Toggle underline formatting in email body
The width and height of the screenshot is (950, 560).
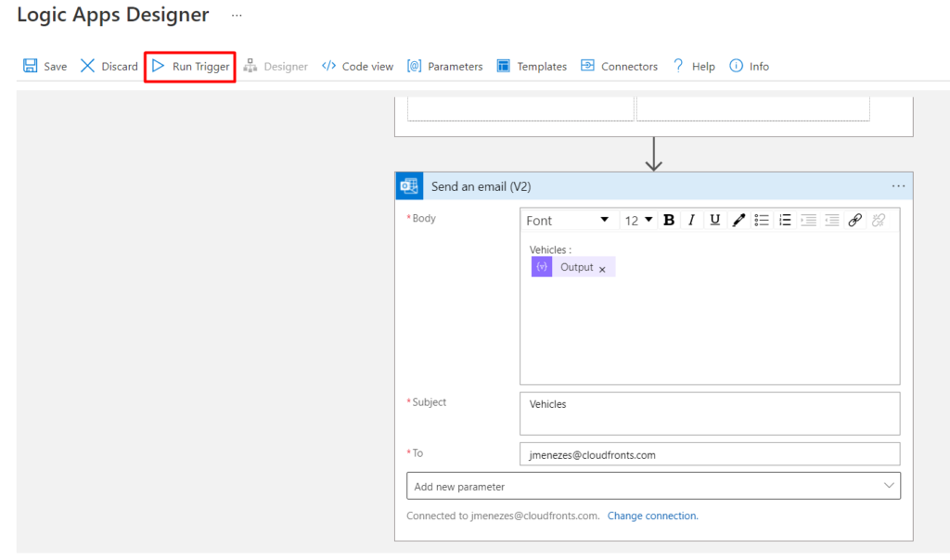(715, 220)
